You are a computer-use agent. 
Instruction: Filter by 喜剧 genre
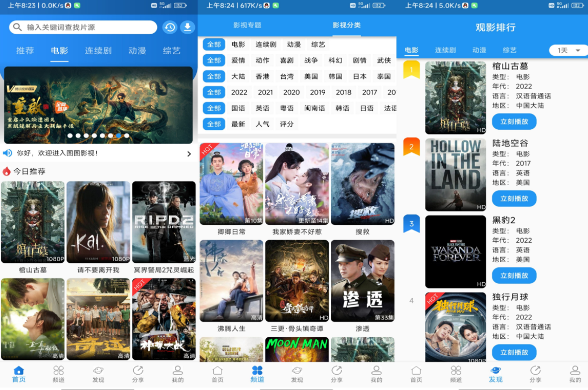[287, 60]
